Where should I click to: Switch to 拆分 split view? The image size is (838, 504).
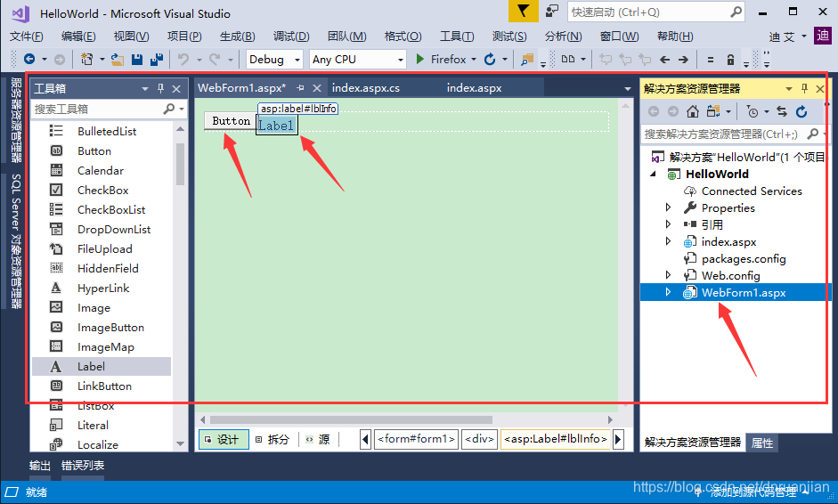click(273, 439)
